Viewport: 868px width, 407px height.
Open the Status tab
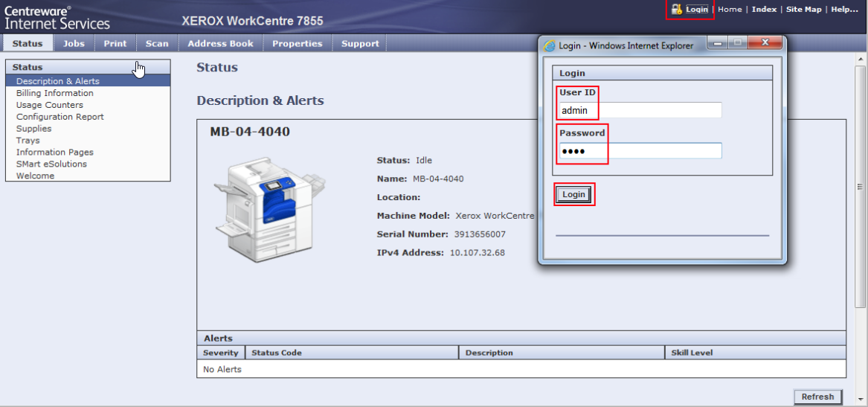click(28, 43)
